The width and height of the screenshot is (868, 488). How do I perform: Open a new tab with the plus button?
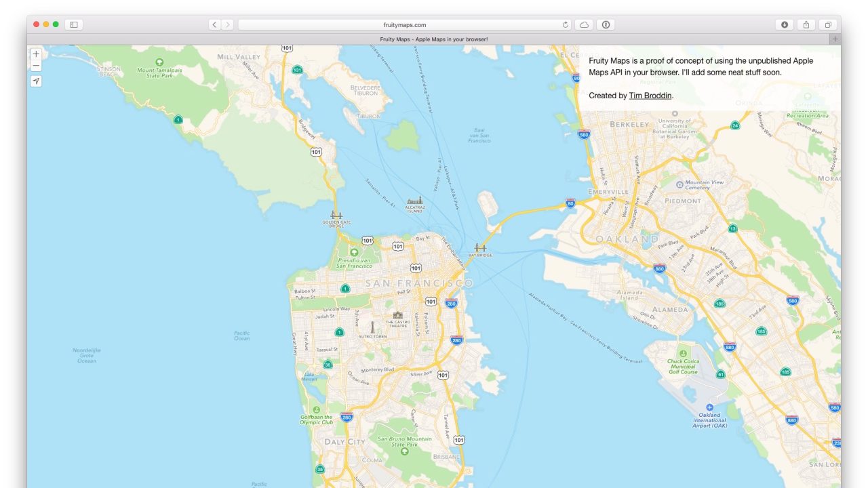click(835, 39)
